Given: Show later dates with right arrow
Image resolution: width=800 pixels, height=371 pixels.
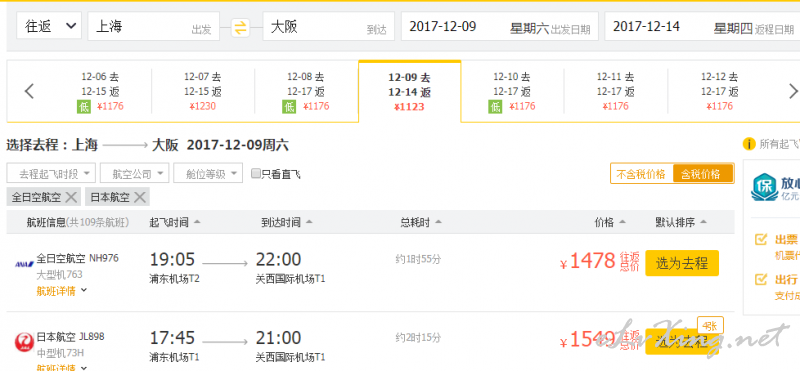Looking at the screenshot, I should [793, 91].
